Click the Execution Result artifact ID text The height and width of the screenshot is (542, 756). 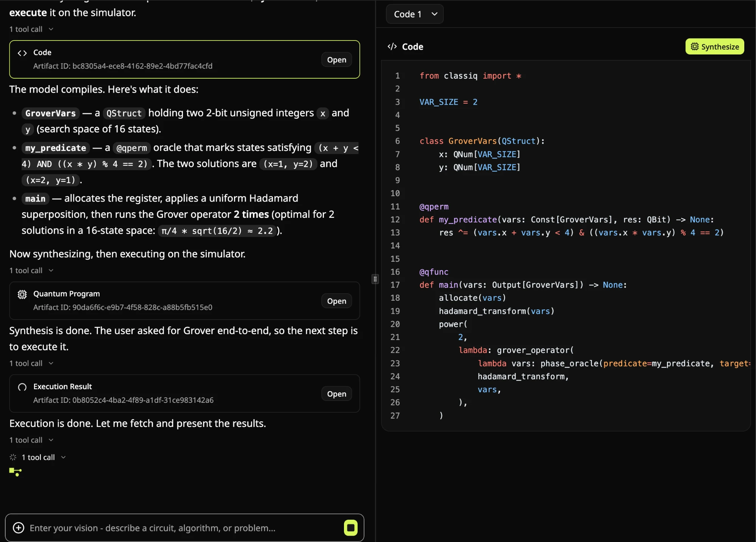coord(123,400)
